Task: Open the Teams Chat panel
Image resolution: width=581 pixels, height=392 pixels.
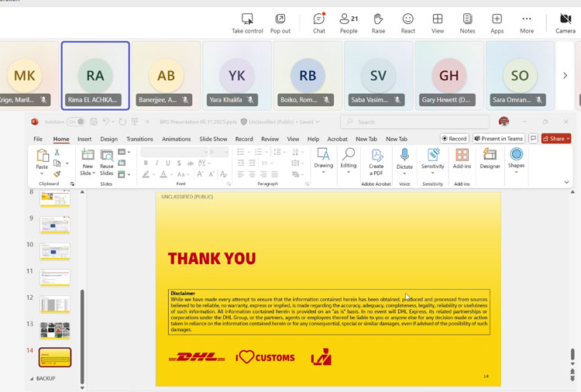Action: click(318, 22)
